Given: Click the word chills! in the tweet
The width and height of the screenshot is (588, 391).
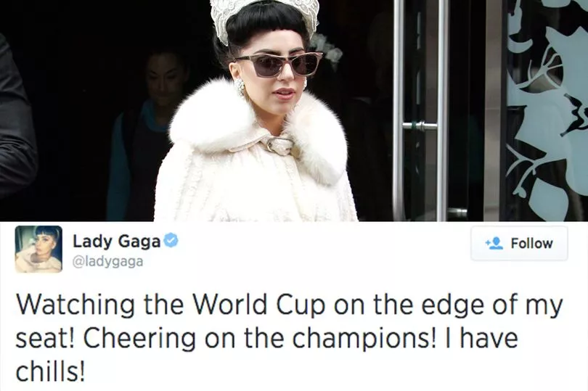Looking at the screenshot, I should click(x=50, y=371).
